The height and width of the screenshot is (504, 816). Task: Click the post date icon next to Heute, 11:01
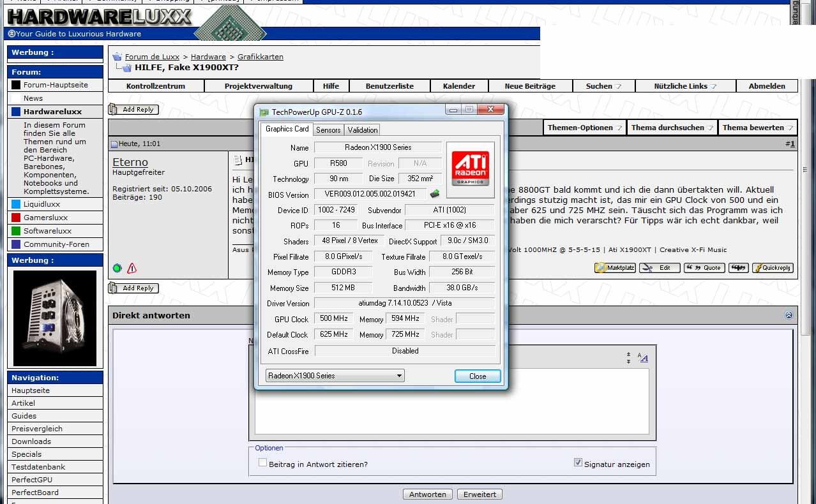(x=115, y=144)
